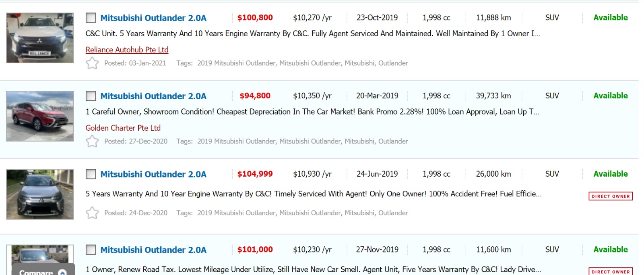This screenshot has height=275, width=644.
Task: Click the Direct Owner badge on the $104,999 listing
Action: tap(610, 196)
